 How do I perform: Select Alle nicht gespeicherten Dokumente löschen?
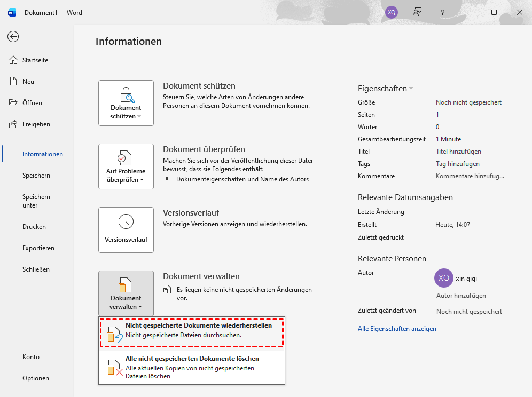point(192,367)
